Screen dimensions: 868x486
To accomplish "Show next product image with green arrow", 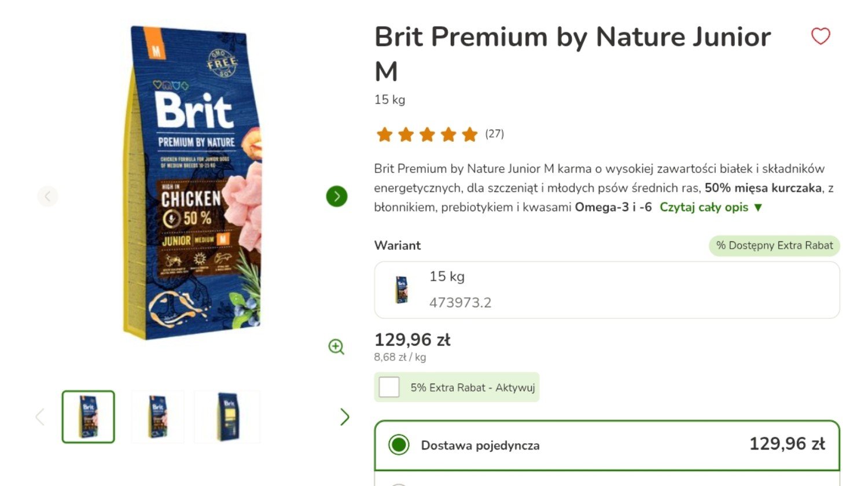I will (337, 196).
